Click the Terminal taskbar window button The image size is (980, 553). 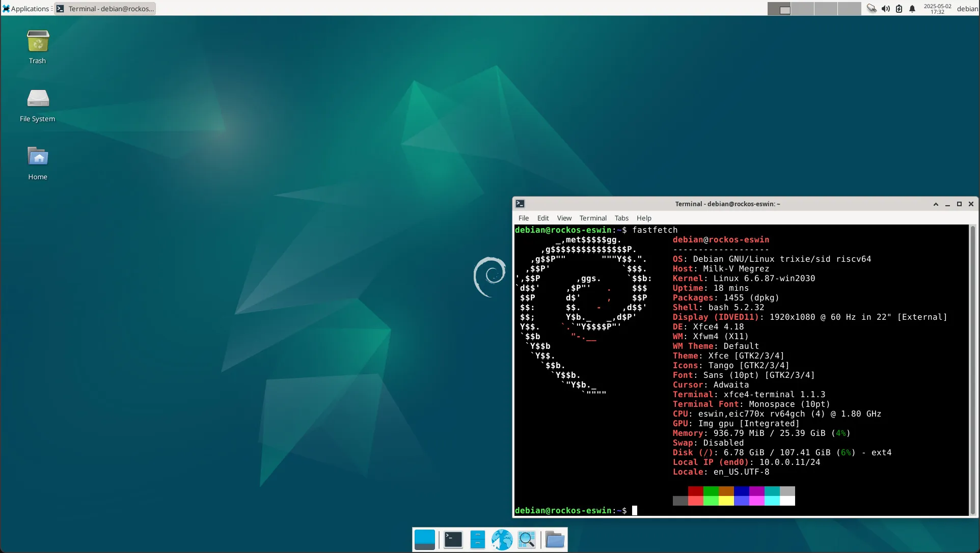(105, 9)
